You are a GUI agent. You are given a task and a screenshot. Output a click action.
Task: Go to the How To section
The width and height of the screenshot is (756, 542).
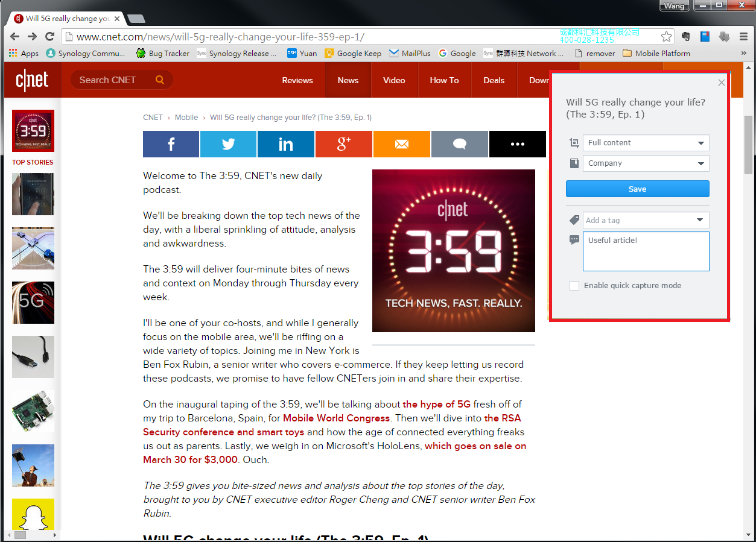pos(444,80)
